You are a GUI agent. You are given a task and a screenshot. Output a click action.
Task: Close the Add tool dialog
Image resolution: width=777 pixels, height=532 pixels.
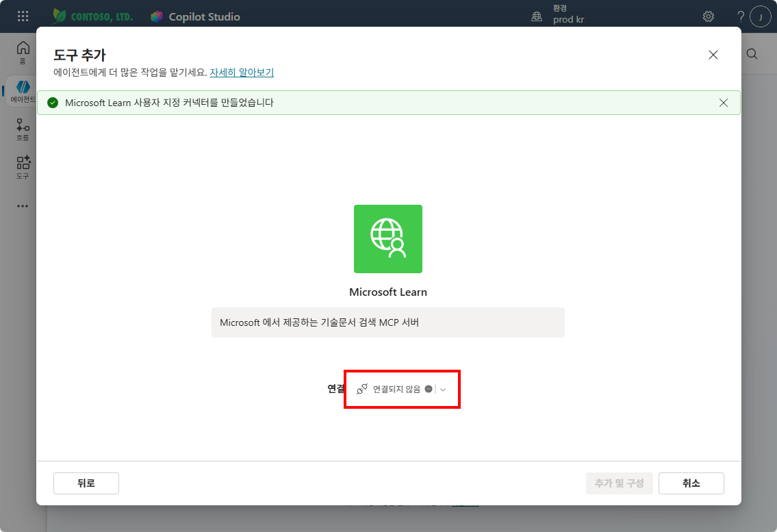point(713,55)
